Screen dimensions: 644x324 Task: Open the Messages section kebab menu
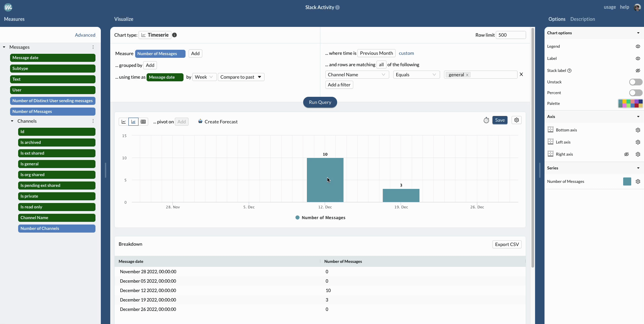point(93,47)
